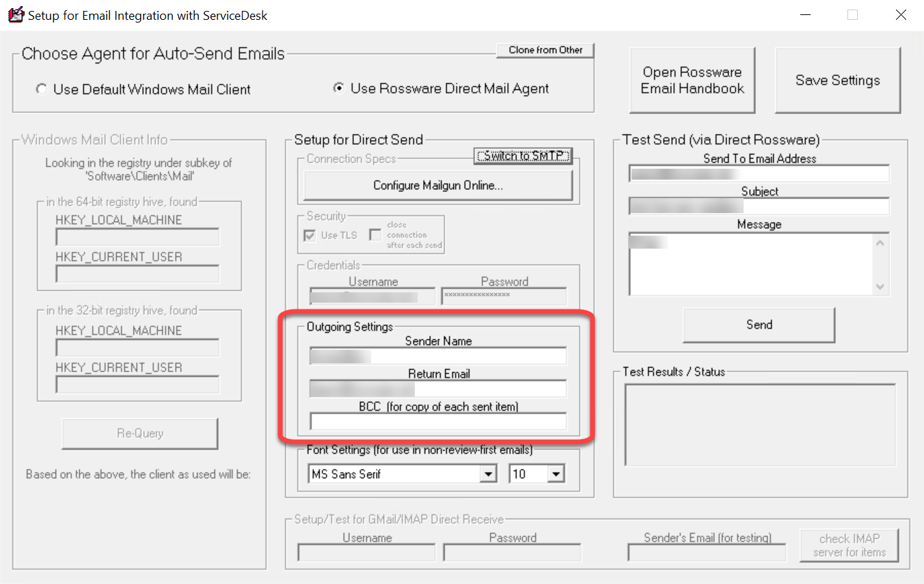924x584 pixels.
Task: Click 64-bit hive HKEY_CURRENT_USER value box
Action: (137, 274)
